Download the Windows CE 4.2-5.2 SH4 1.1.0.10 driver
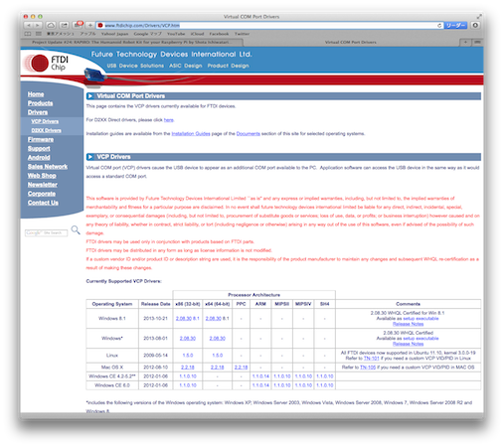 coord(325,376)
